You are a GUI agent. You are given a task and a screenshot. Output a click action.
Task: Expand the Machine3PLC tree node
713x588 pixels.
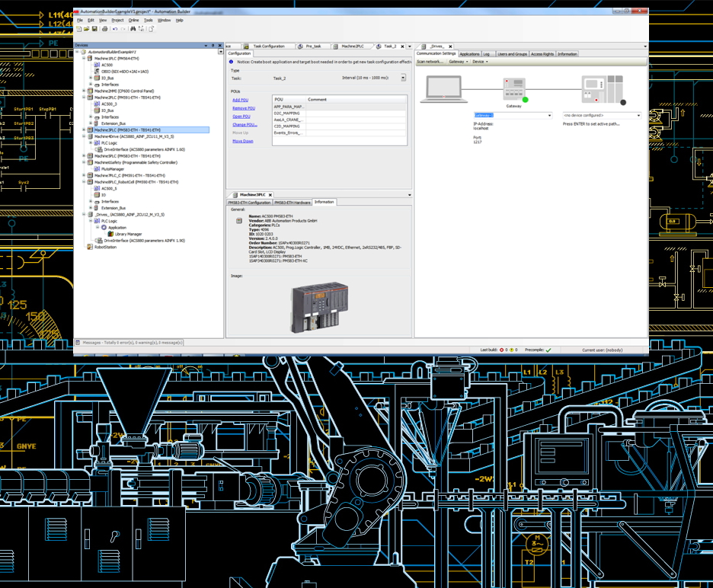(84, 130)
